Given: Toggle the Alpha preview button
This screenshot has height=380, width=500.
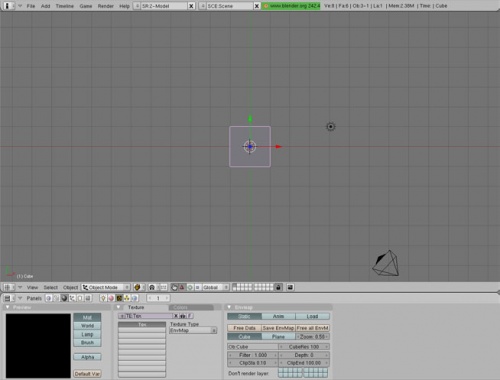Looking at the screenshot, I should [87, 357].
